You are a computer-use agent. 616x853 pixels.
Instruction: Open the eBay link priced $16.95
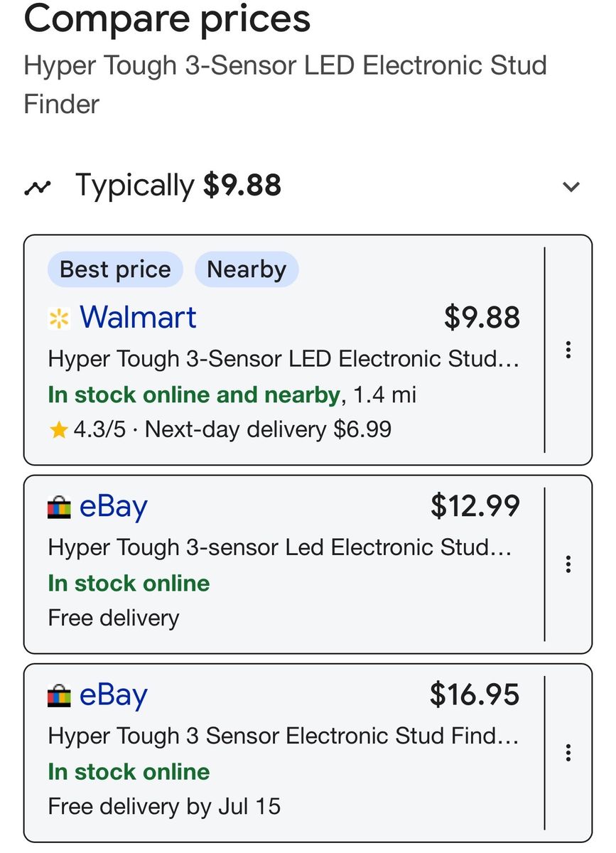(114, 695)
